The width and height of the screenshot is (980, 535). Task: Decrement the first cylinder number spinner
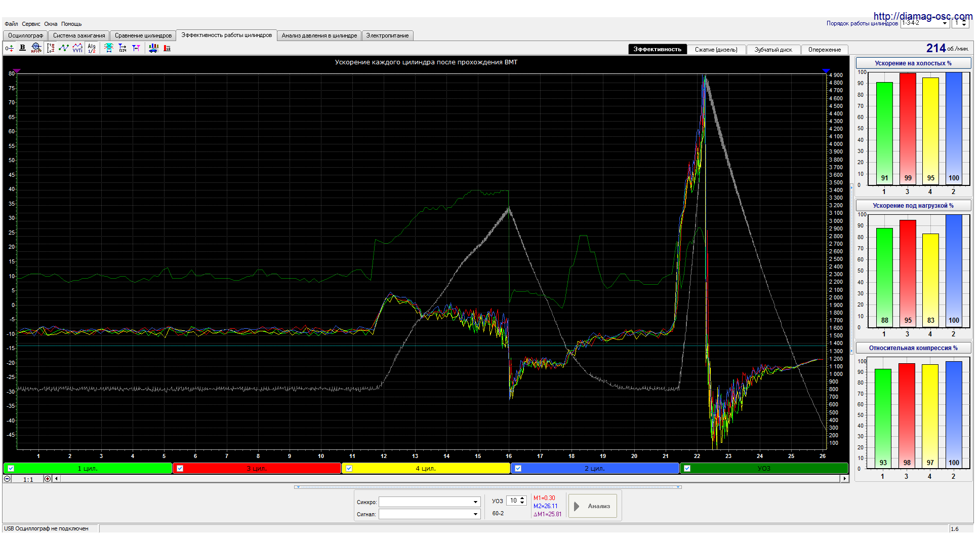964,25
